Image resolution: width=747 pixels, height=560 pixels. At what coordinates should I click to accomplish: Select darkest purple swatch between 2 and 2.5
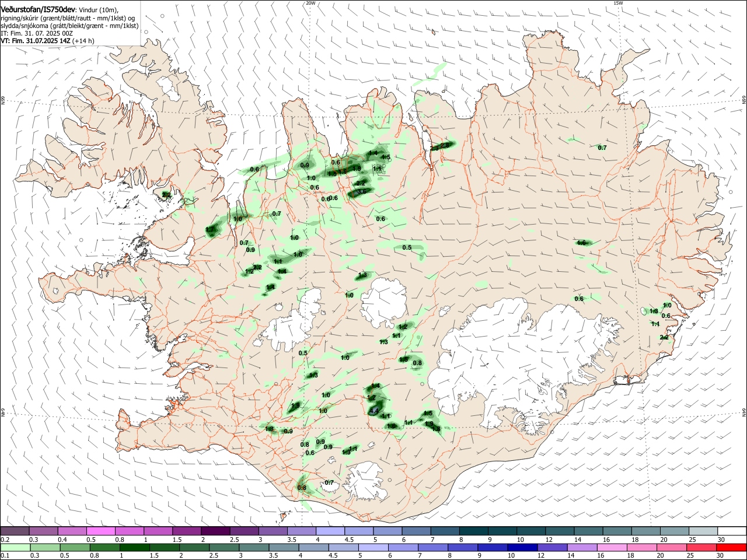point(215,531)
